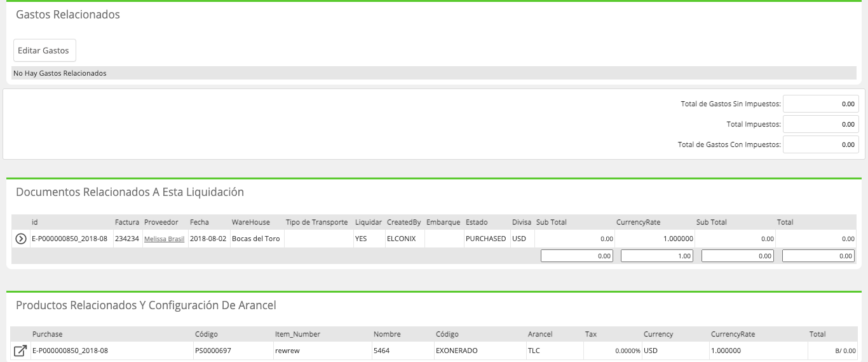The height and width of the screenshot is (362, 868).
Task: Click Productos Relacionados Y Configuración De Arancel heading
Action: [146, 305]
